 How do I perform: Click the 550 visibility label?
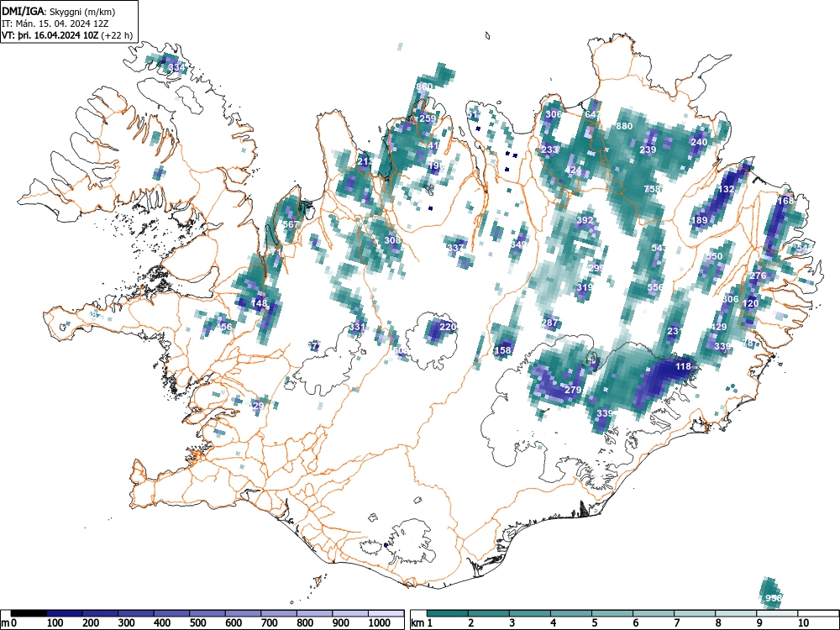(x=715, y=256)
